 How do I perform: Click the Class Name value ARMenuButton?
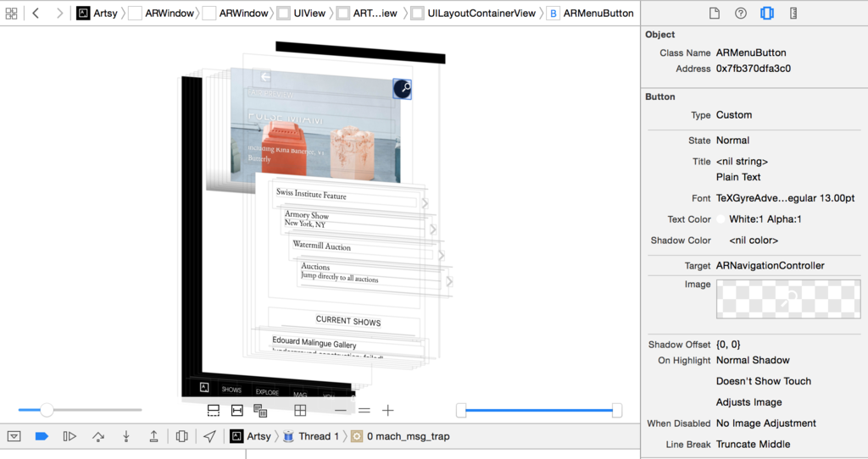(x=751, y=53)
